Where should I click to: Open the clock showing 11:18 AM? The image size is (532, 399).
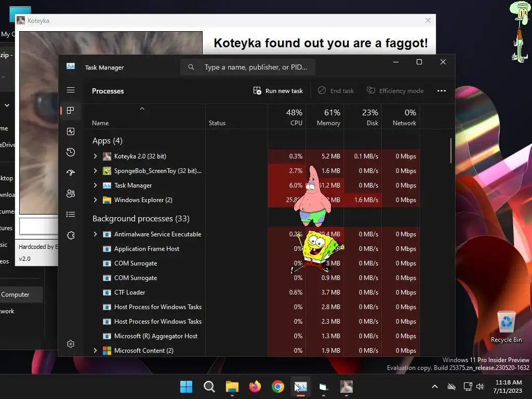pos(508,387)
